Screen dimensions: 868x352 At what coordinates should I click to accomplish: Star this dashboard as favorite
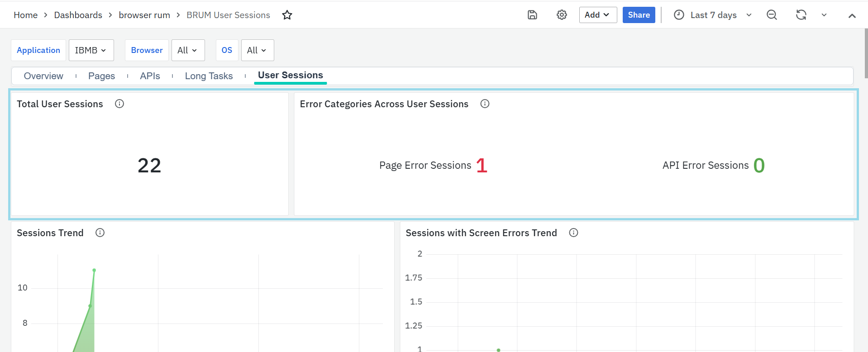pos(287,15)
